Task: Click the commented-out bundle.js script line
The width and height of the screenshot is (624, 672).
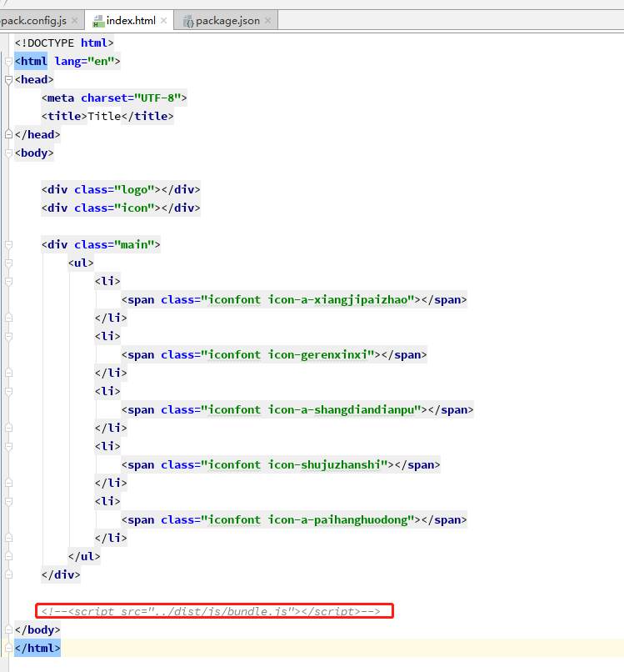Action: click(x=211, y=612)
